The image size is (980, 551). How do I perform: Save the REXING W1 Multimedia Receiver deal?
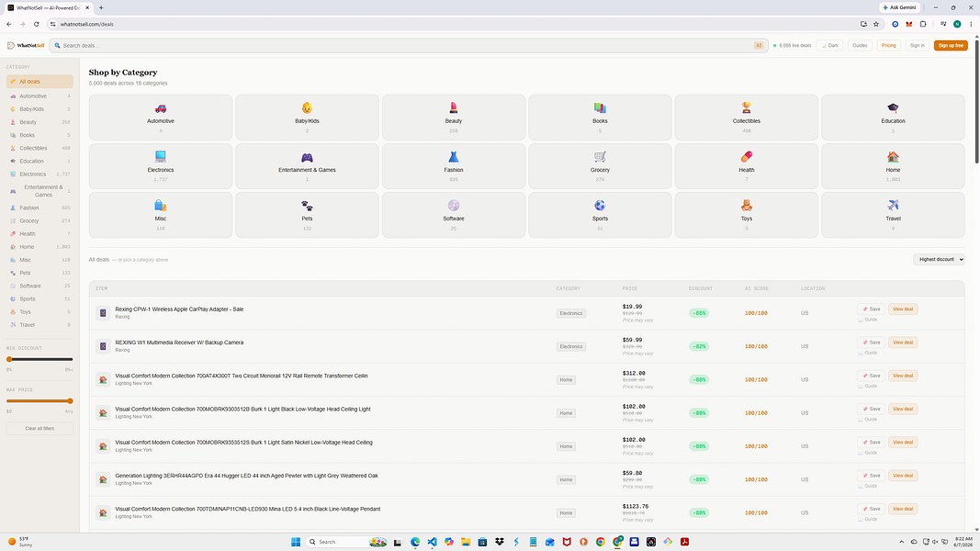(871, 343)
